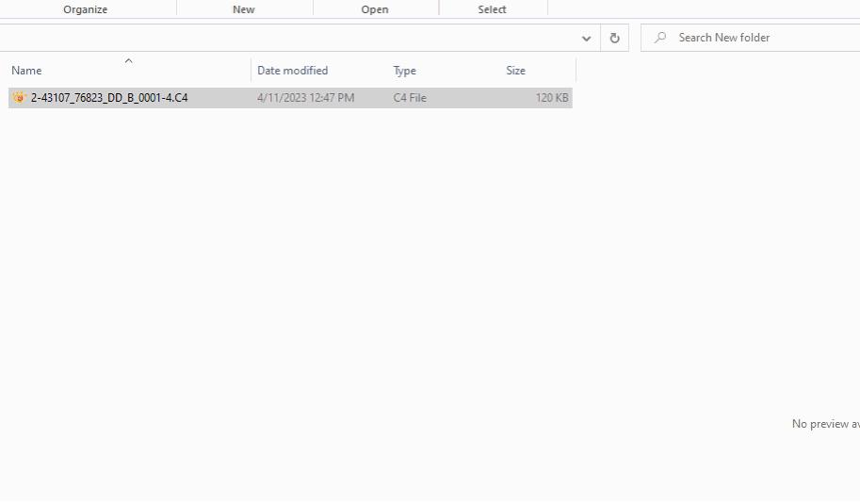Click the 4/11/2023 12:47 PM date cell
Screen dimensions: 860x504
pos(305,98)
